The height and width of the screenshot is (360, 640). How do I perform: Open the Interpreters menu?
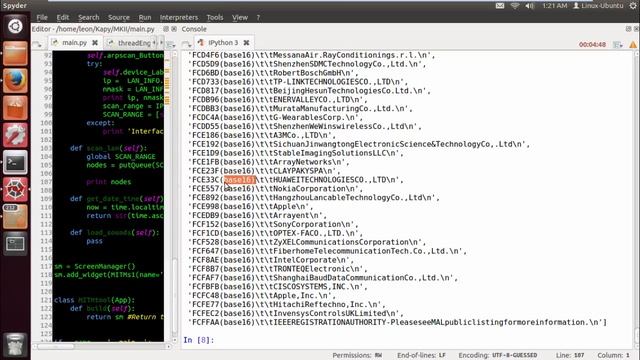tap(179, 17)
